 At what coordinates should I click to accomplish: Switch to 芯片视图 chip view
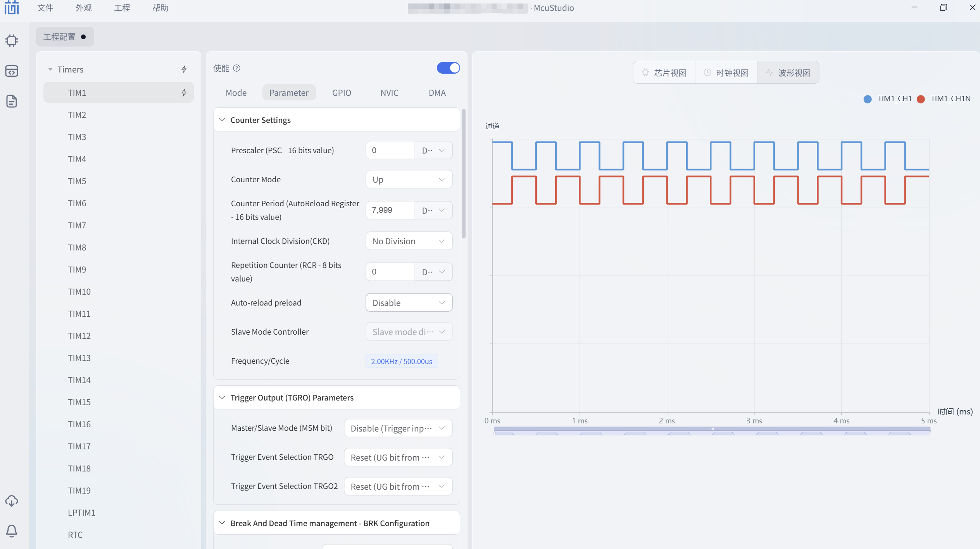tap(664, 73)
